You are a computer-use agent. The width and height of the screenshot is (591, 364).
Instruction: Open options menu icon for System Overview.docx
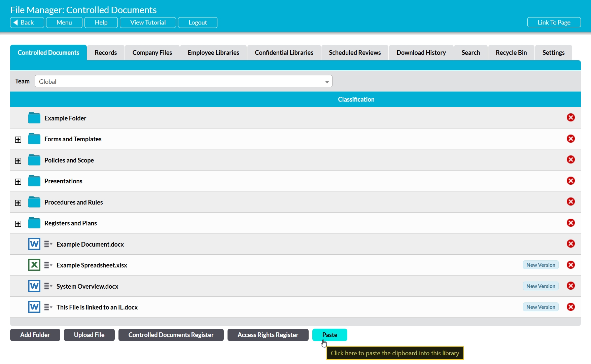[48, 286]
